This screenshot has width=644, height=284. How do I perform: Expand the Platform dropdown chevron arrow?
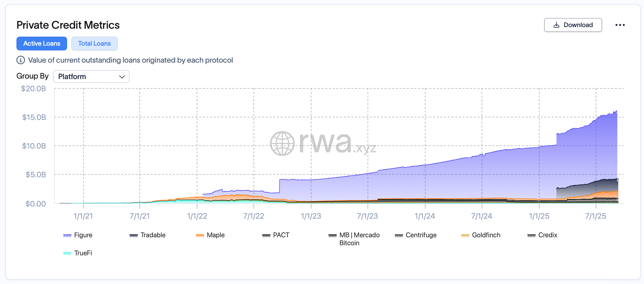pyautogui.click(x=122, y=77)
